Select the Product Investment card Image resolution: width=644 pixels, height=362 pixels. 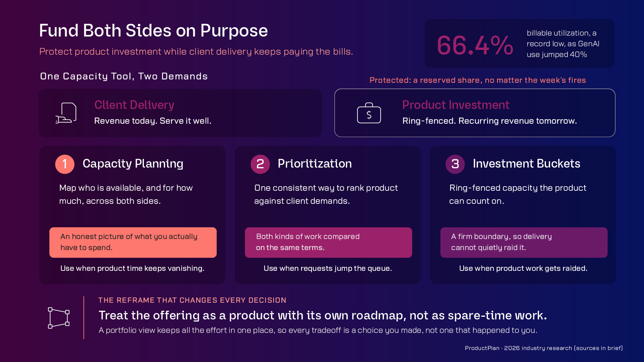(475, 113)
